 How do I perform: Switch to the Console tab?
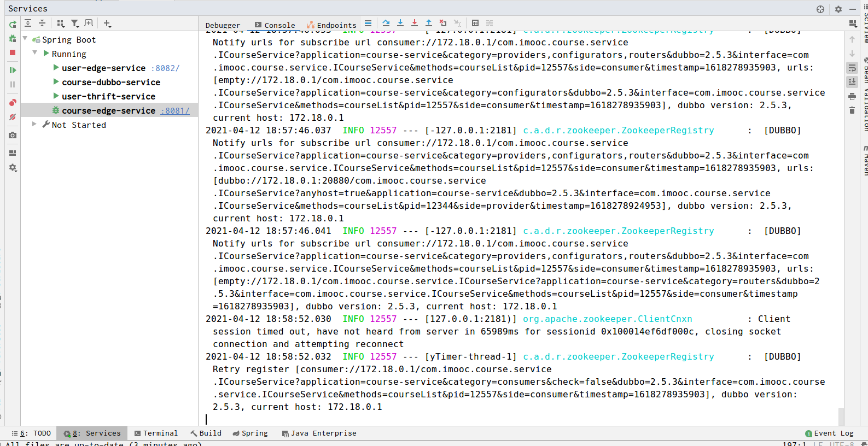coord(275,25)
